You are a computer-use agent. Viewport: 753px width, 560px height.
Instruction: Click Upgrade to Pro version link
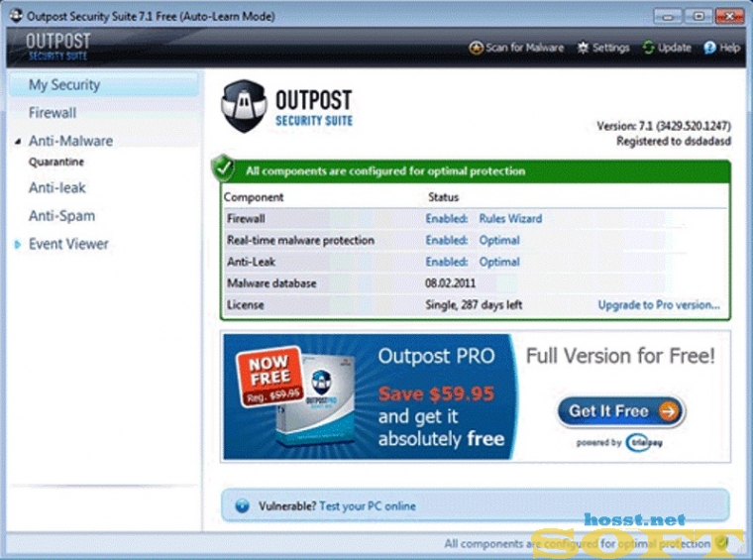[x=659, y=305]
